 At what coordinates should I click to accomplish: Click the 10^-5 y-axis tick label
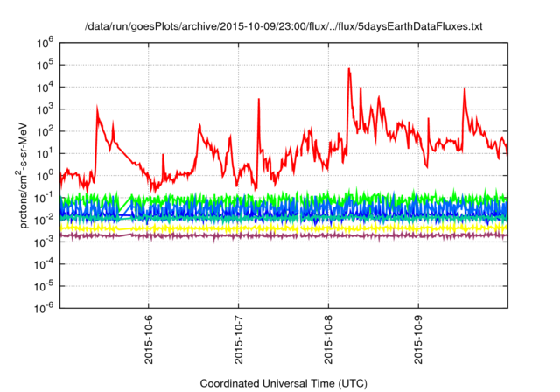(44, 287)
